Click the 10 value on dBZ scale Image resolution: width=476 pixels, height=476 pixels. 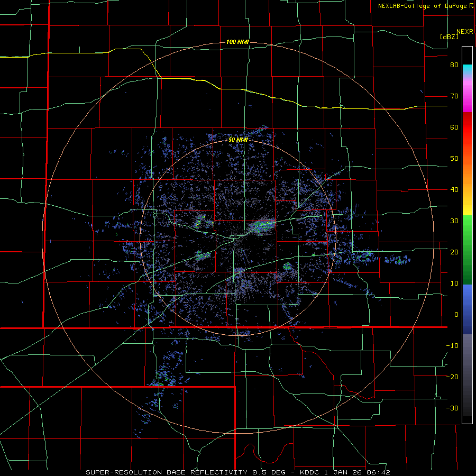click(454, 283)
